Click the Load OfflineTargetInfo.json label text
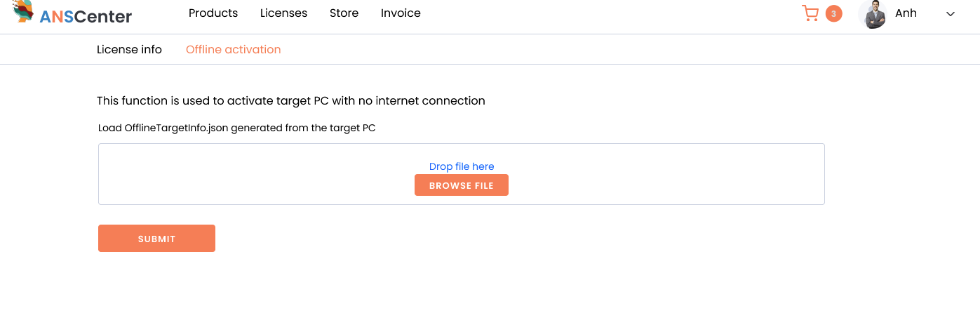Viewport: 980px width, 332px height. 237,128
